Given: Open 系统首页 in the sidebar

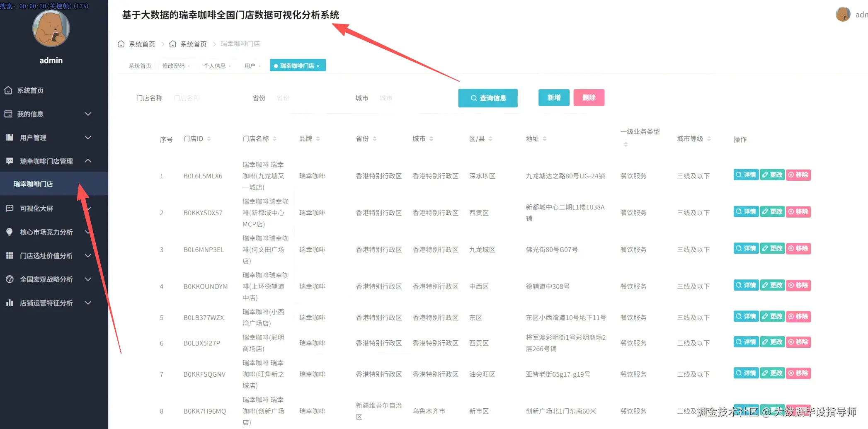Looking at the screenshot, I should coord(30,90).
